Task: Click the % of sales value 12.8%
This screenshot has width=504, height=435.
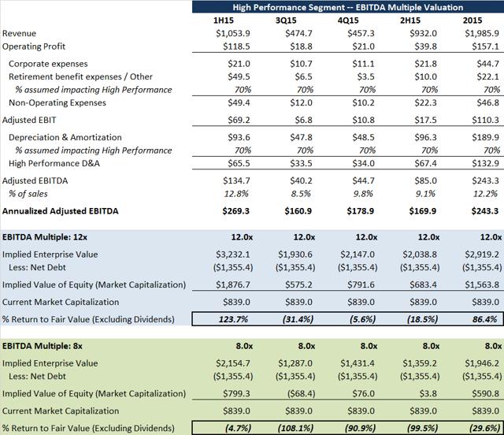Action: point(236,194)
